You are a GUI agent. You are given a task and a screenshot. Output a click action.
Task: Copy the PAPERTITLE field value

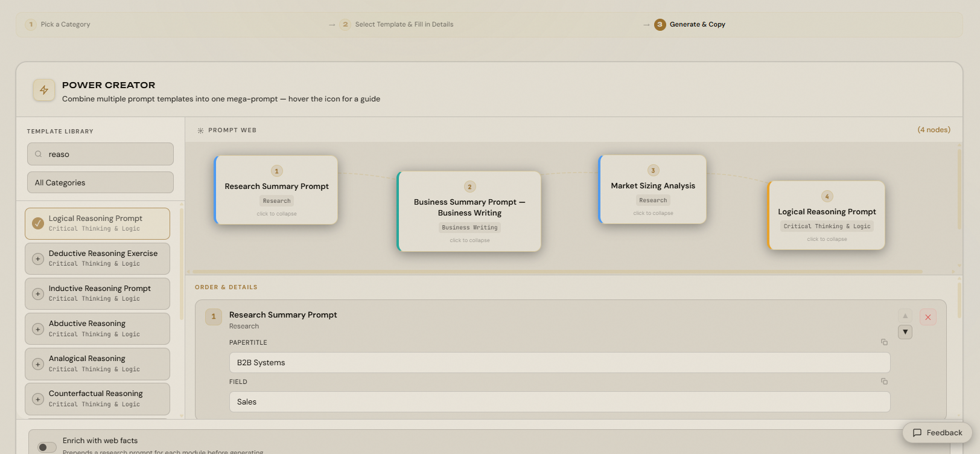[x=884, y=342]
